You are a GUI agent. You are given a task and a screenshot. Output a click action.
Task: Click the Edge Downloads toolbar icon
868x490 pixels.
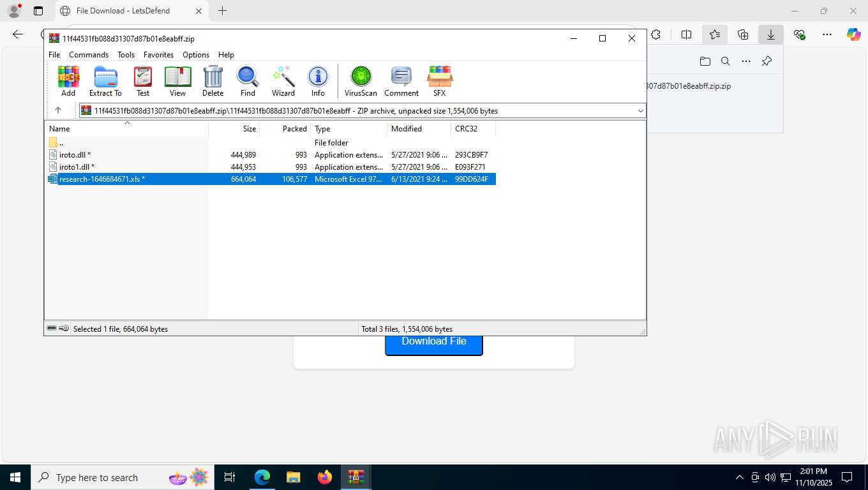click(771, 34)
